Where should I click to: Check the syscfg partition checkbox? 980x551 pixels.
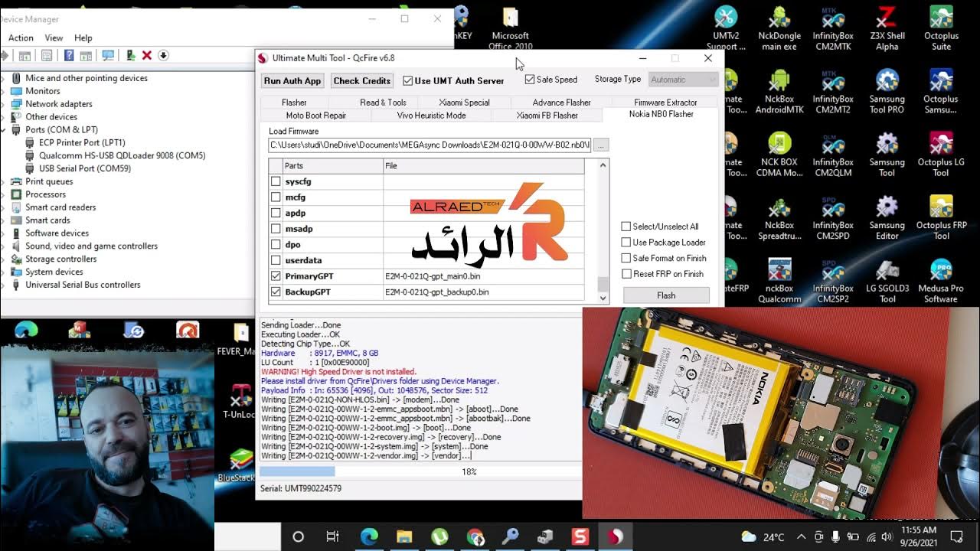click(276, 181)
